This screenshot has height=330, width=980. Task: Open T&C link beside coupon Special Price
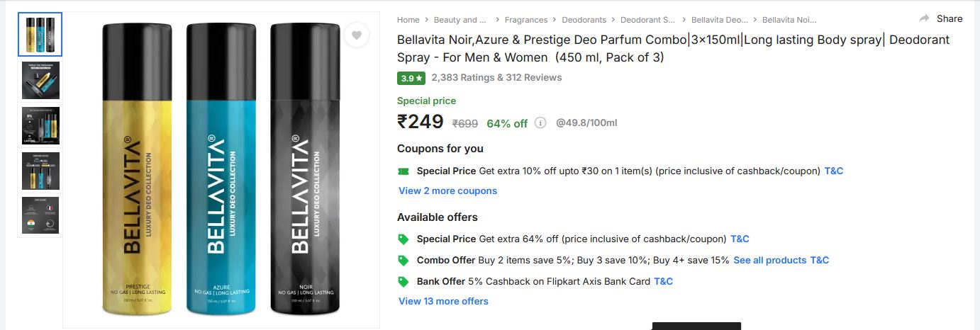pyautogui.click(x=834, y=171)
